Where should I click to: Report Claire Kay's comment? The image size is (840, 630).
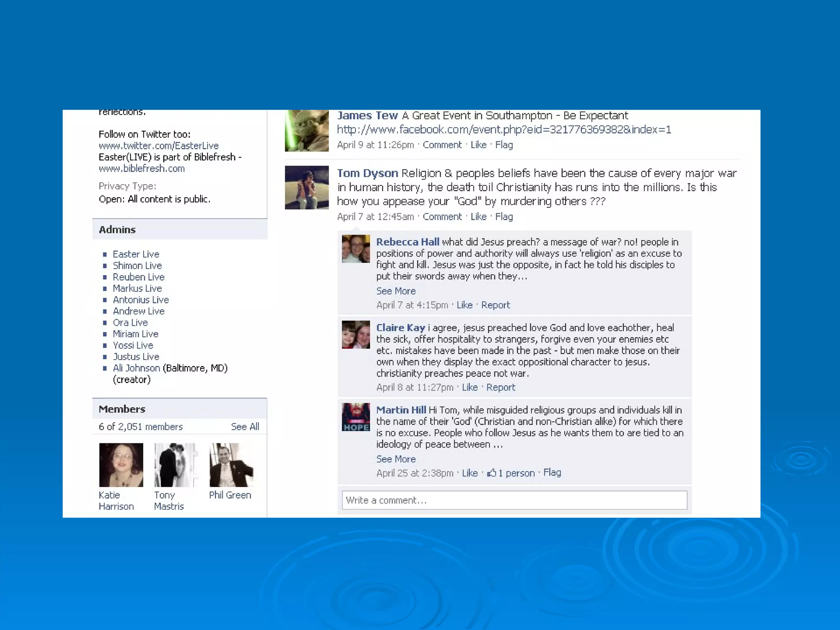[x=500, y=387]
